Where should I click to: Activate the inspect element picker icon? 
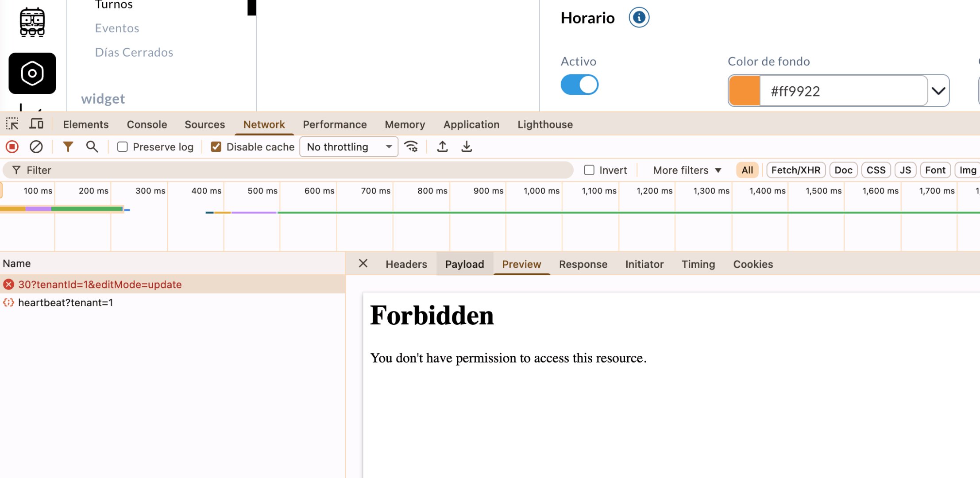coord(12,124)
